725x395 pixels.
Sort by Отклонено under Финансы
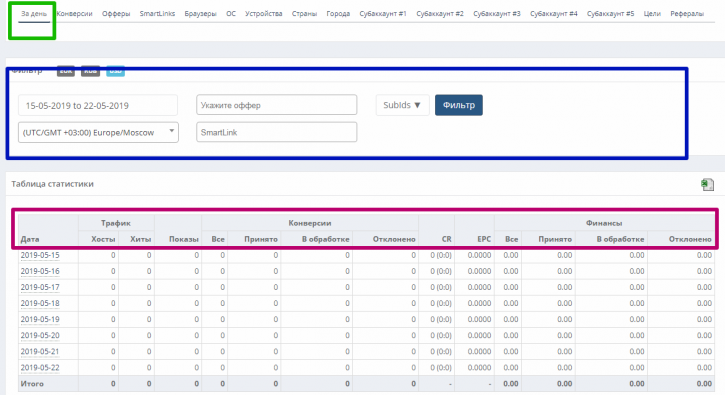pos(690,239)
